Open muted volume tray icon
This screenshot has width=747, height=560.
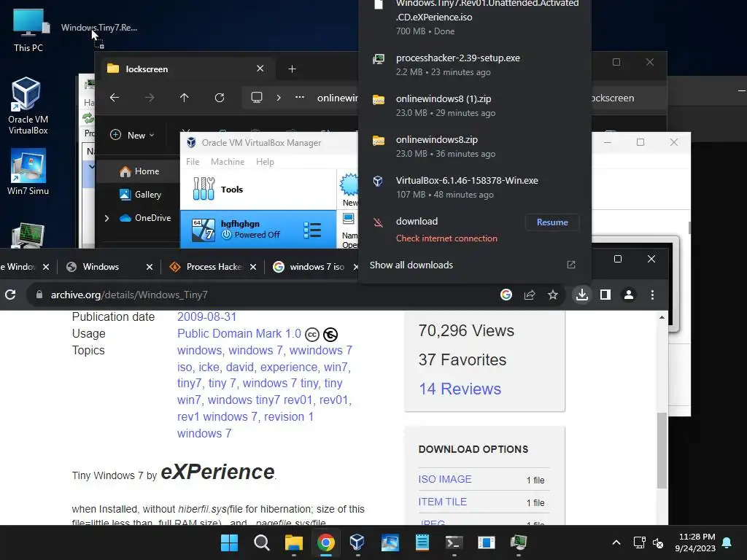point(658,542)
